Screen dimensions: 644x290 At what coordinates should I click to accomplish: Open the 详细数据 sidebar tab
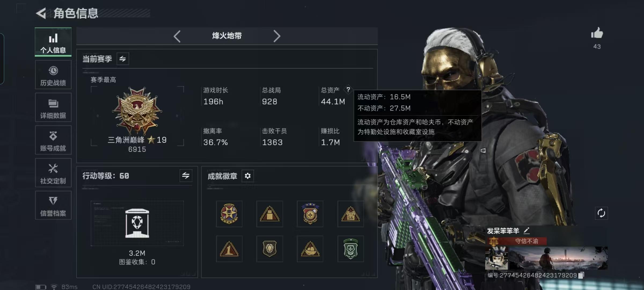tap(53, 108)
